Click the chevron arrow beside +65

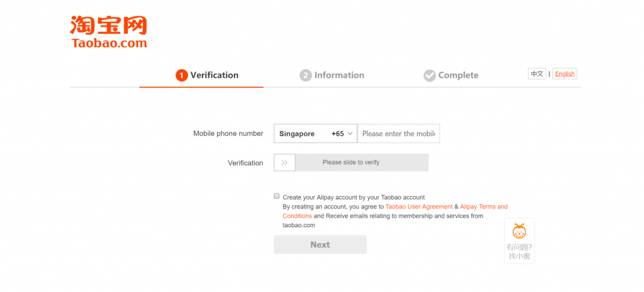350,134
